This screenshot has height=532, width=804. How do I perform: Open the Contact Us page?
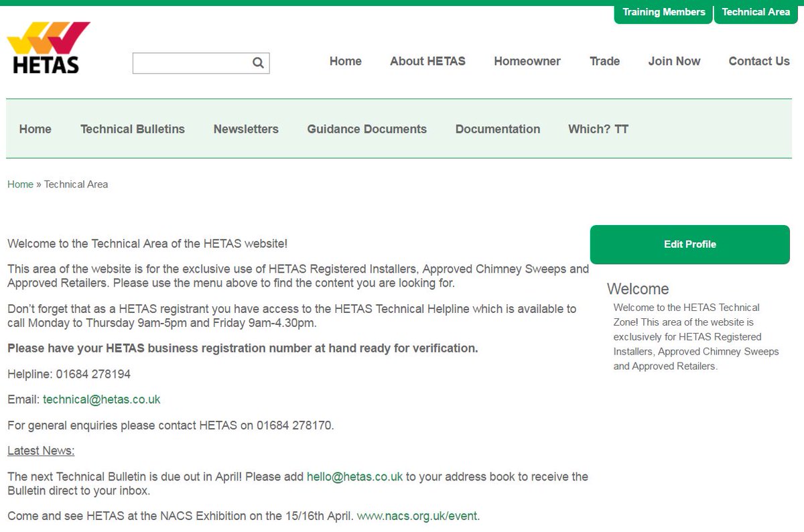point(759,61)
